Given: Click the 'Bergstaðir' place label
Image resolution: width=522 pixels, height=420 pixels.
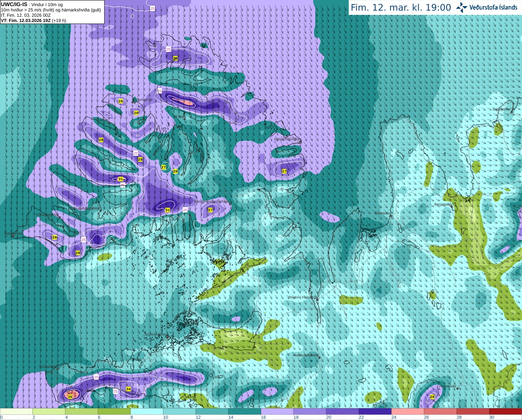Looking at the screenshot, I should point(443,204).
